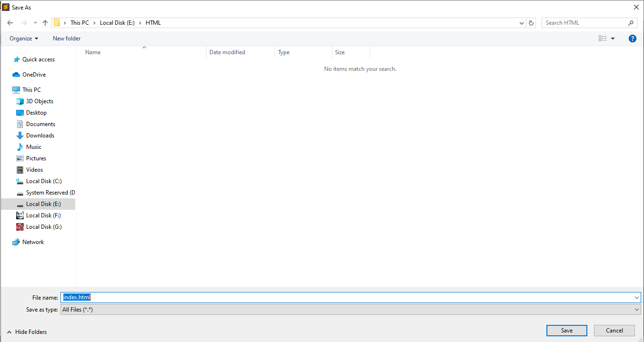Collapse folders using Hide Folders
The width and height of the screenshot is (644, 342).
[27, 332]
